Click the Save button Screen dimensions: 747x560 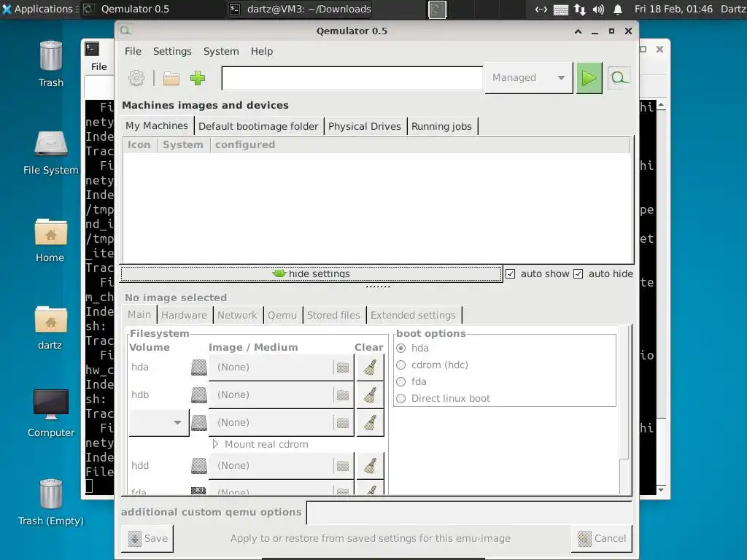[x=147, y=538]
